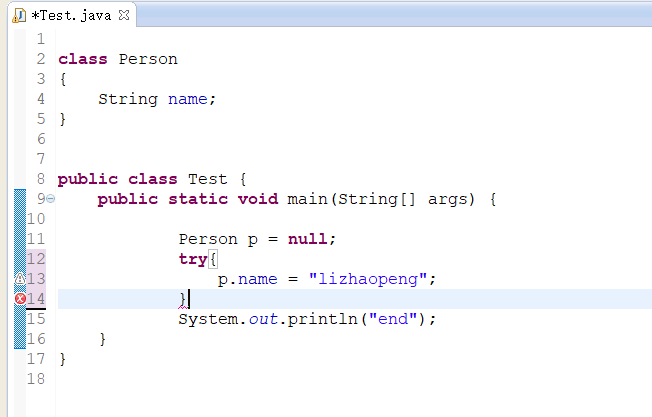The width and height of the screenshot is (652, 417).
Task: Click the println call on line 15
Action: (322, 319)
